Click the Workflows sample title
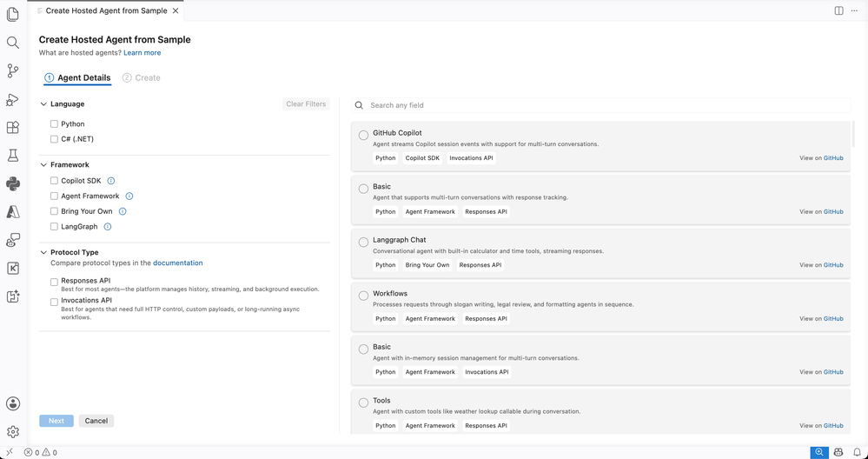Viewport: 868px width, 459px height. click(x=390, y=294)
